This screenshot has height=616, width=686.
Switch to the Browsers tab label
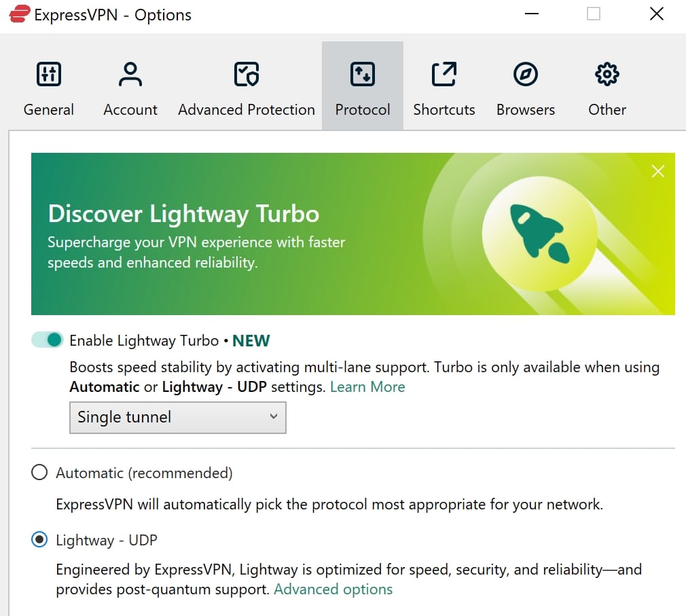(526, 109)
